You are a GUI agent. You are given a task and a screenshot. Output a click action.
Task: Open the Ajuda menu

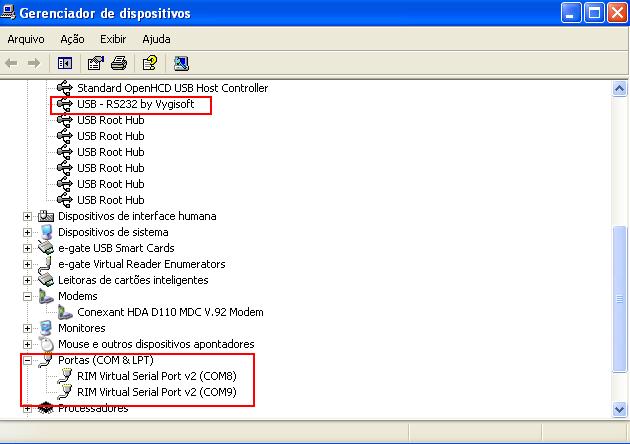point(156,39)
